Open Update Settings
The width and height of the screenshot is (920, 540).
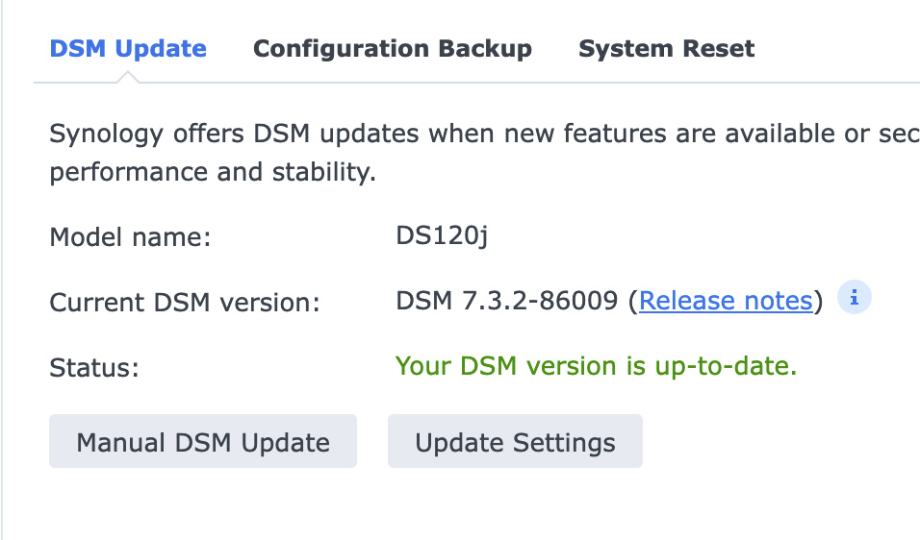point(515,441)
